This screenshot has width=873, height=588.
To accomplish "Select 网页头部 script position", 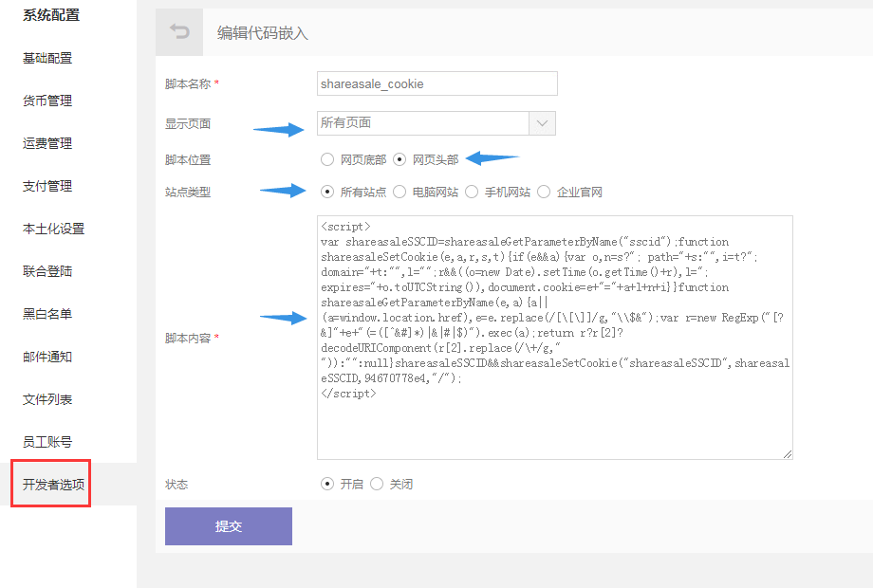I will pos(399,159).
